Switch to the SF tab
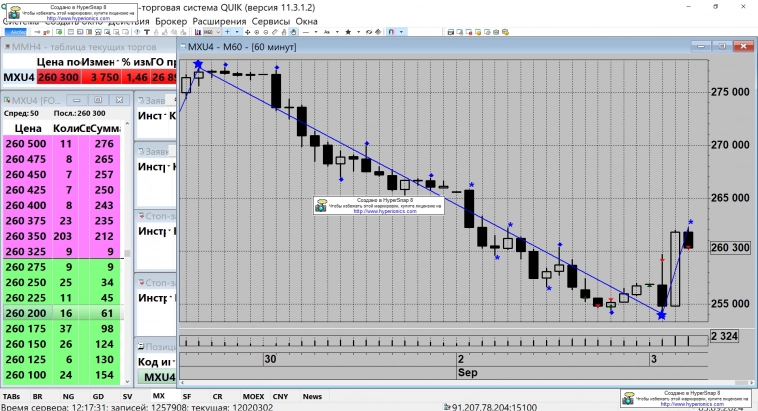The image size is (758, 411). pyautogui.click(x=187, y=396)
